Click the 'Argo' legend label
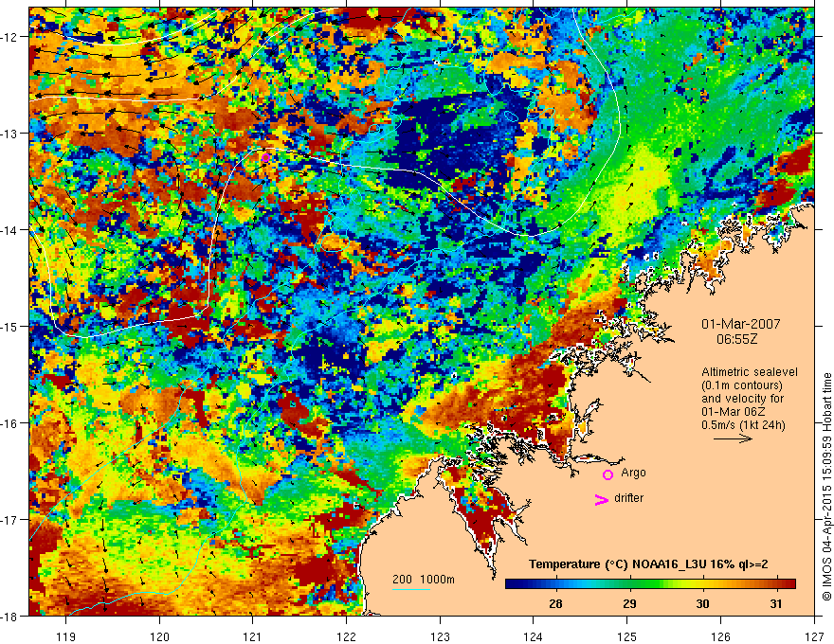The height and width of the screenshot is (644, 834). [633, 473]
